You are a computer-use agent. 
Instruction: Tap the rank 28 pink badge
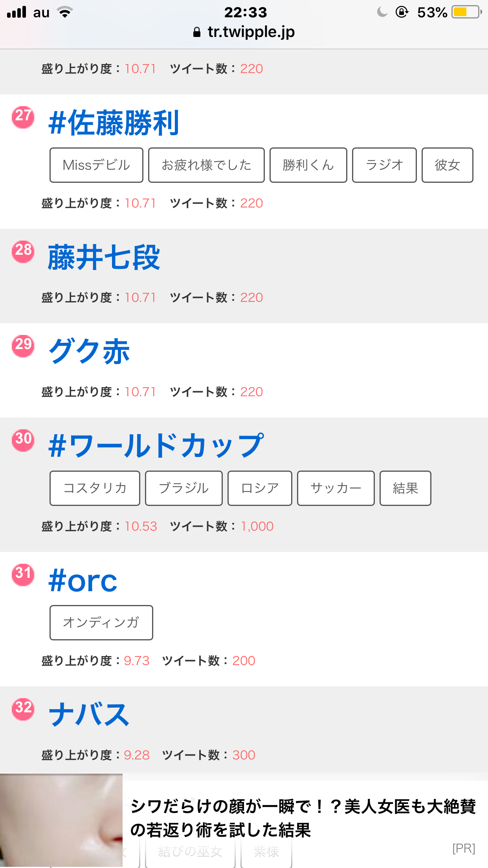(23, 252)
